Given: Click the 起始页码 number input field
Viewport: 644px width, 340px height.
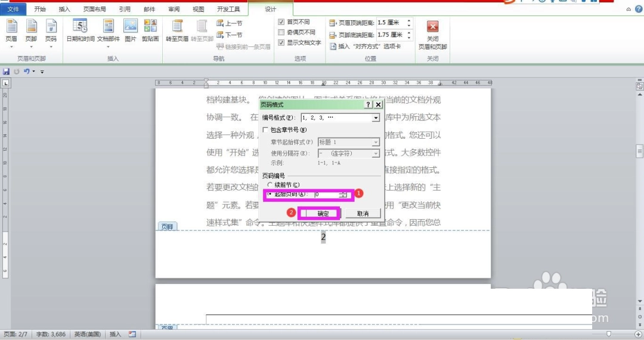Looking at the screenshot, I should point(327,194).
